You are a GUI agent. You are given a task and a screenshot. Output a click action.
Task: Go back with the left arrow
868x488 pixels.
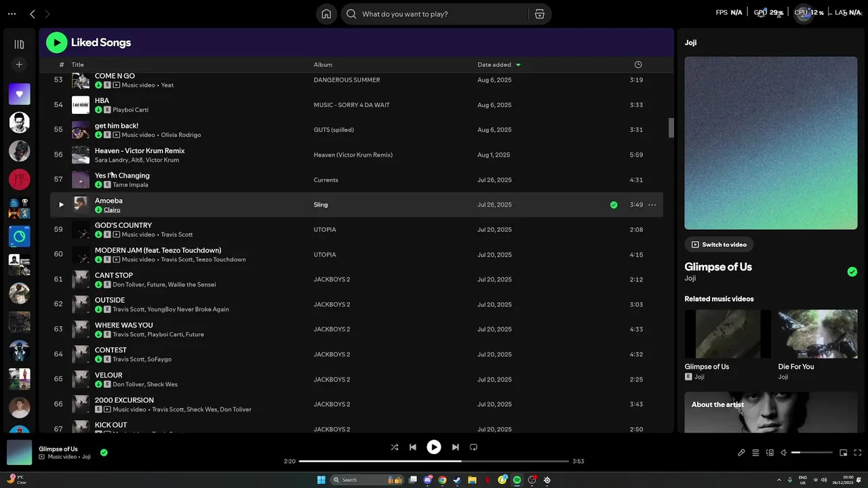coord(32,14)
